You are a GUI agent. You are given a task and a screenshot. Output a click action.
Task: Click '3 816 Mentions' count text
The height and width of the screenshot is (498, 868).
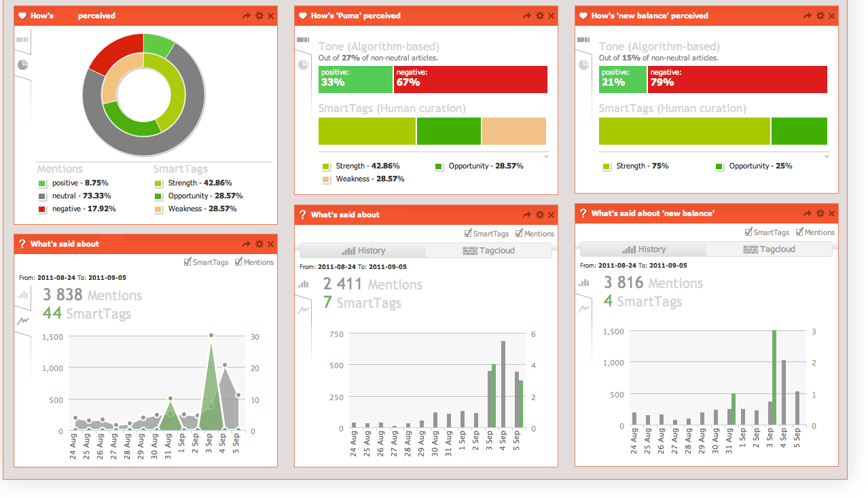[653, 283]
